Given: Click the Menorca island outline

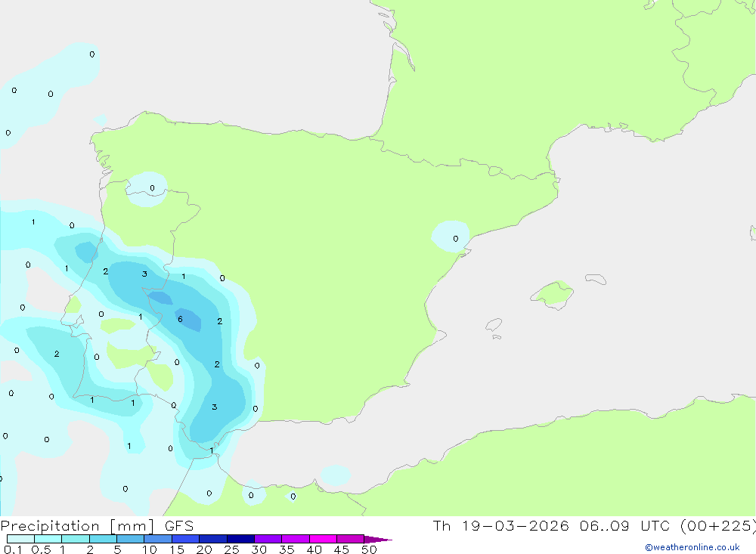Looking at the screenshot, I should click(x=596, y=279).
